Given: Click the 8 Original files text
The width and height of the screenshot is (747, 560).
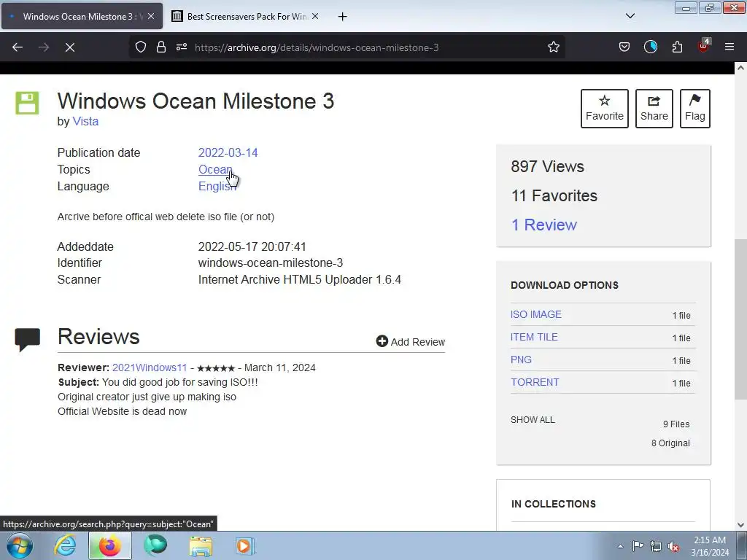Looking at the screenshot, I should [x=670, y=443].
